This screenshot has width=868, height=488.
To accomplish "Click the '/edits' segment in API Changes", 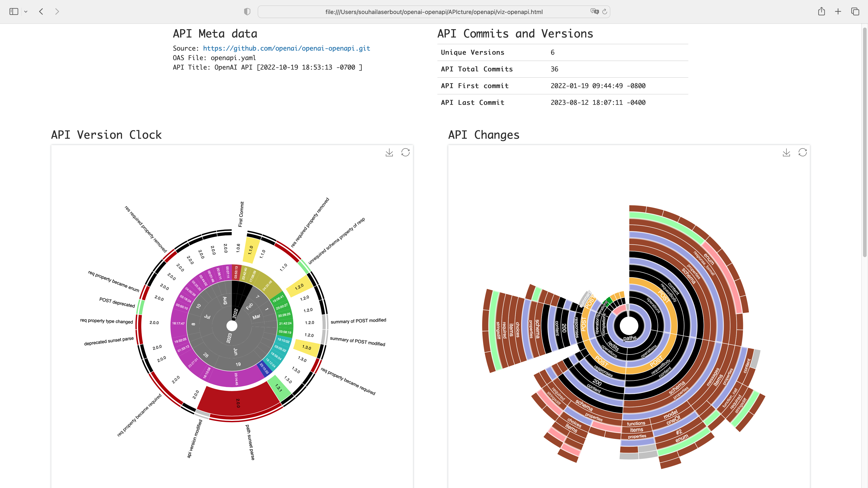I will pos(613,345).
